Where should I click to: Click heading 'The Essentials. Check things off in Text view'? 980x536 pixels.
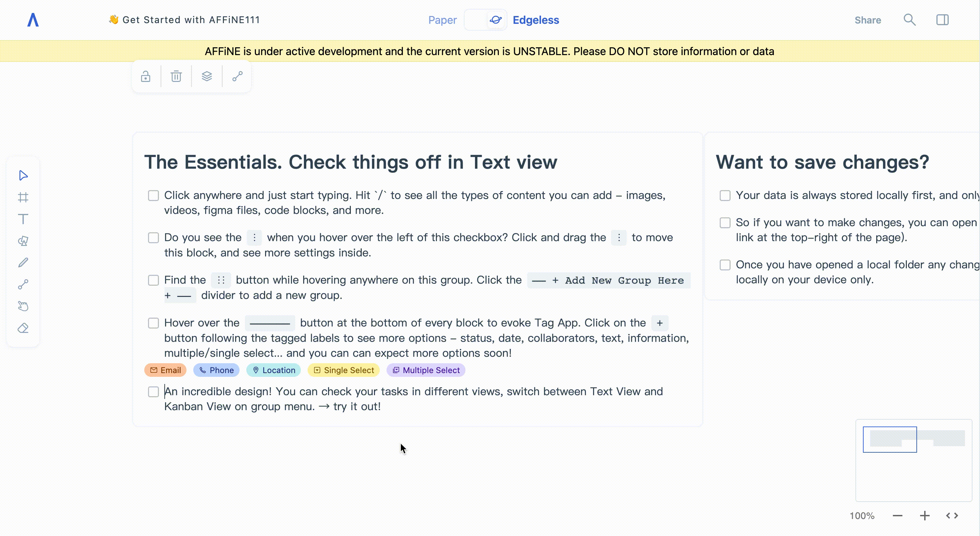(351, 162)
